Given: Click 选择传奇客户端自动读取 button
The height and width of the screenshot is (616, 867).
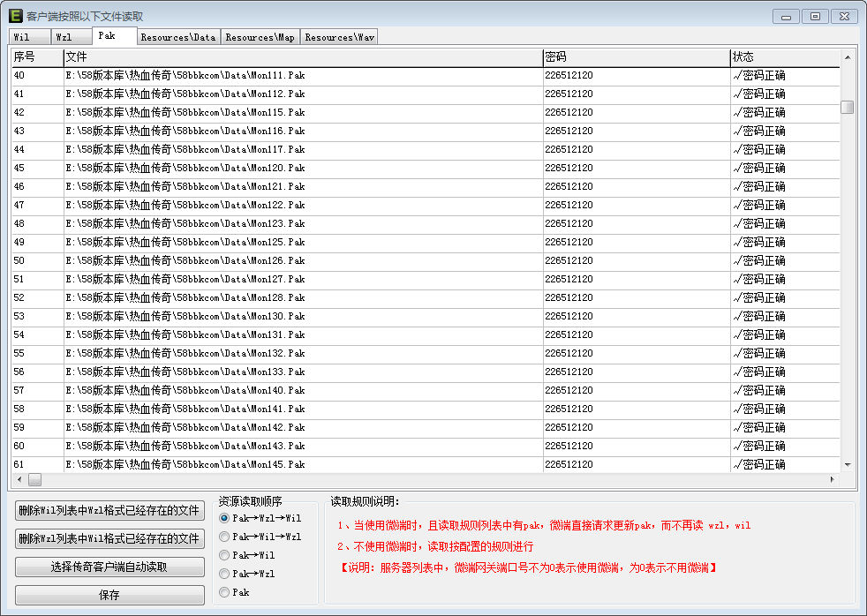Looking at the screenshot, I should 109,567.
